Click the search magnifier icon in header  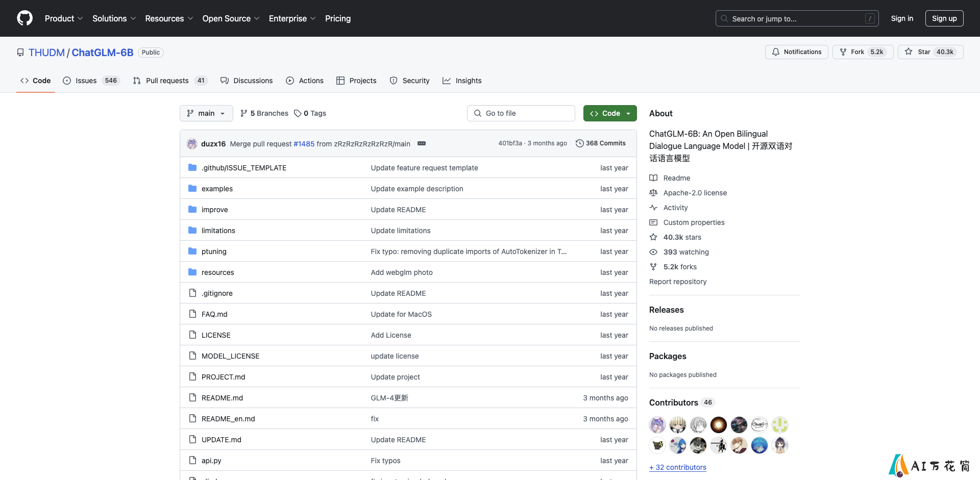(724, 18)
